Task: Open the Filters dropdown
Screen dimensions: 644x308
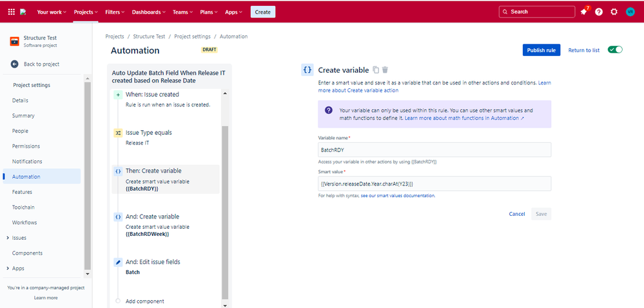Action: (115, 12)
